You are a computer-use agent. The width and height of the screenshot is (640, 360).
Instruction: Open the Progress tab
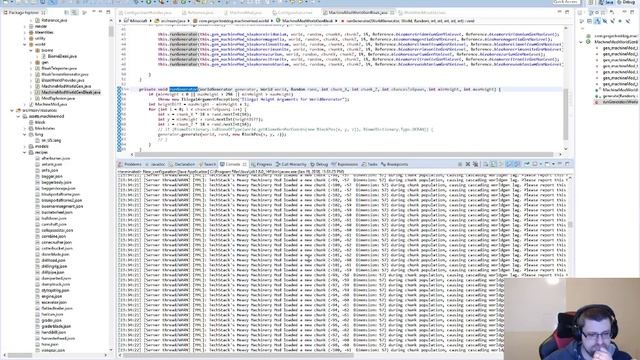pyautogui.click(x=261, y=164)
